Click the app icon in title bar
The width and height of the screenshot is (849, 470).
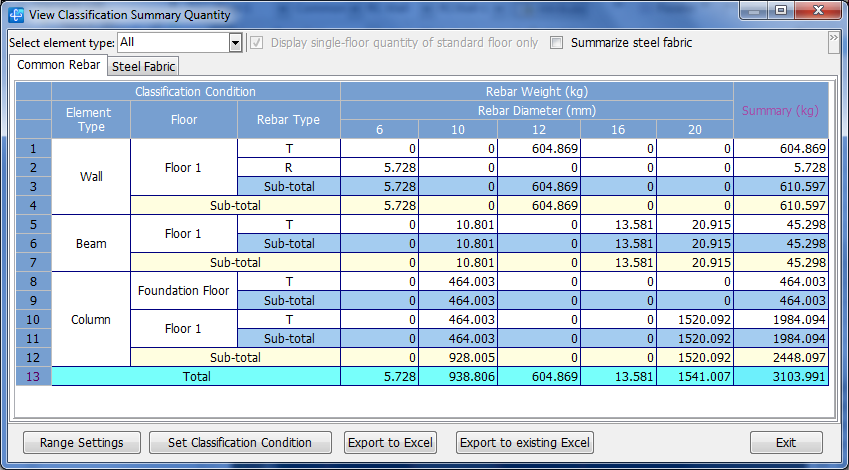click(17, 14)
